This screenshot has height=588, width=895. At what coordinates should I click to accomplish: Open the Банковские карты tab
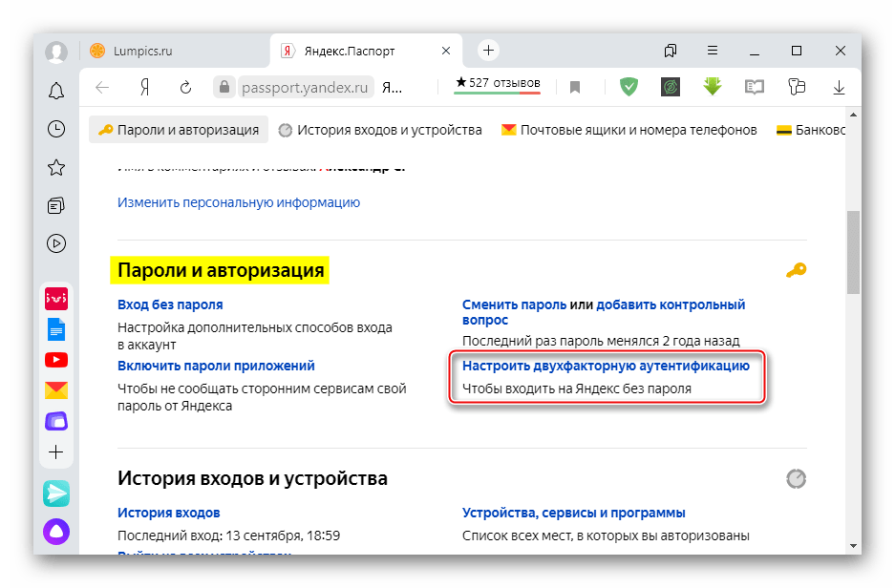coord(811,130)
